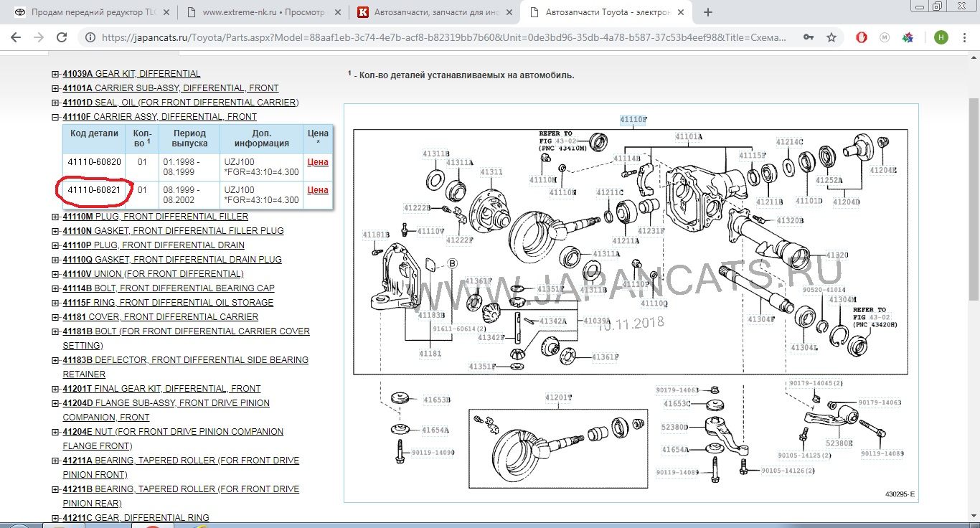Image resolution: width=980 pixels, height=528 pixels.
Task: Open the grey M extension icon
Action: 885,37
